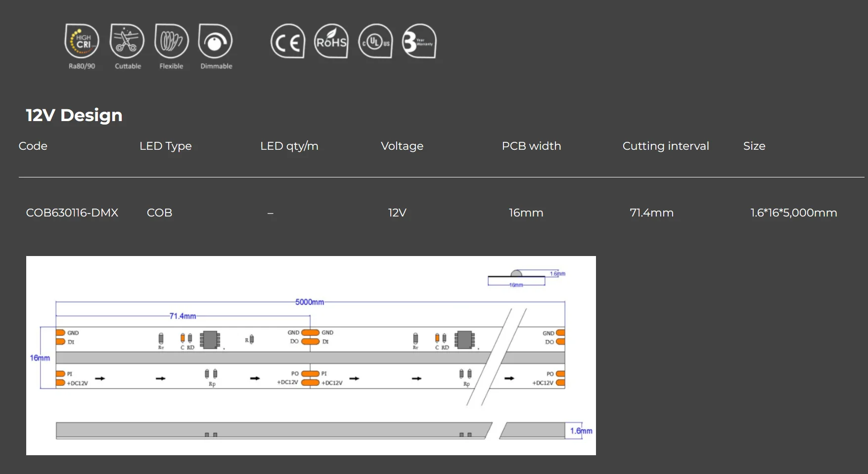This screenshot has width=868, height=474.
Task: Open the Cutting interval column options
Action: [x=665, y=146]
